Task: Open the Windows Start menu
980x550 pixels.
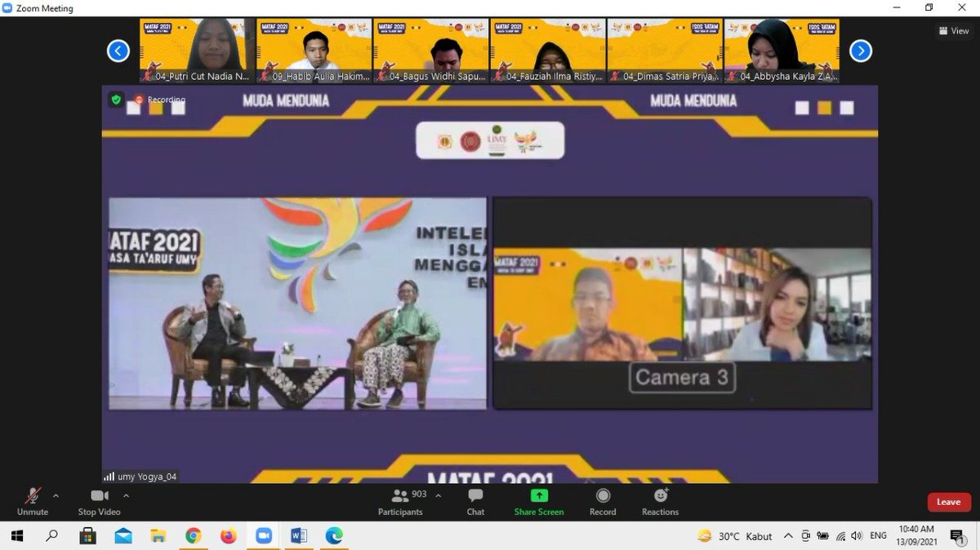Action: [16, 536]
